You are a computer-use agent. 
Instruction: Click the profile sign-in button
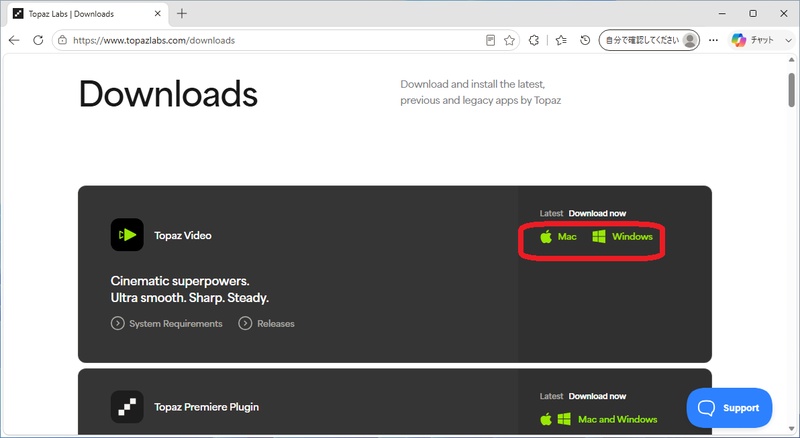click(649, 40)
